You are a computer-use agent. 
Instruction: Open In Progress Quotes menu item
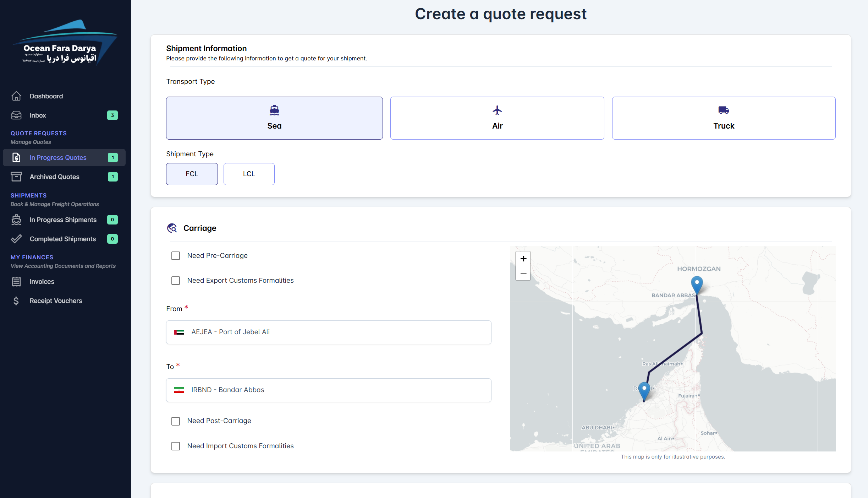point(58,157)
